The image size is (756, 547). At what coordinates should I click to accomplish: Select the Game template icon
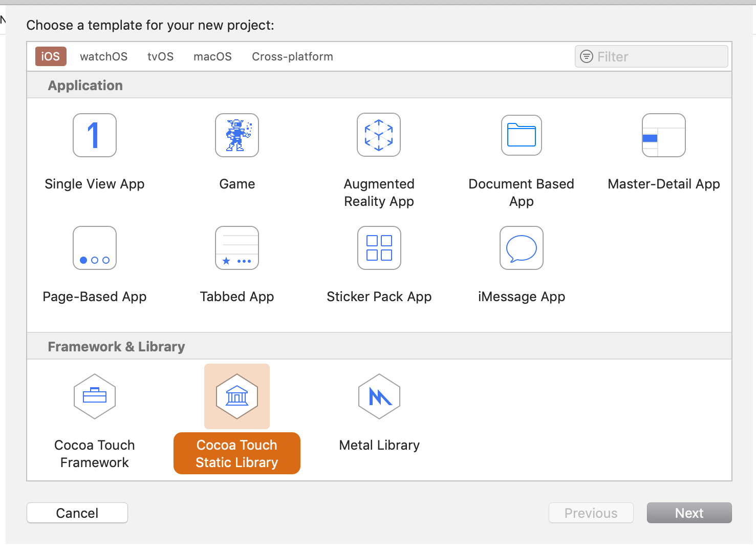(236, 135)
